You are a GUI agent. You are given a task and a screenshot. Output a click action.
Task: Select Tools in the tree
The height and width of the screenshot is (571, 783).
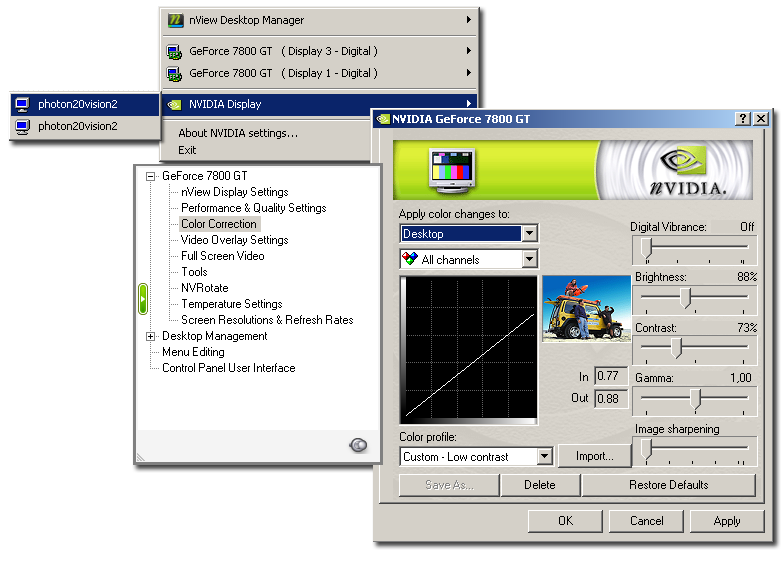194,272
